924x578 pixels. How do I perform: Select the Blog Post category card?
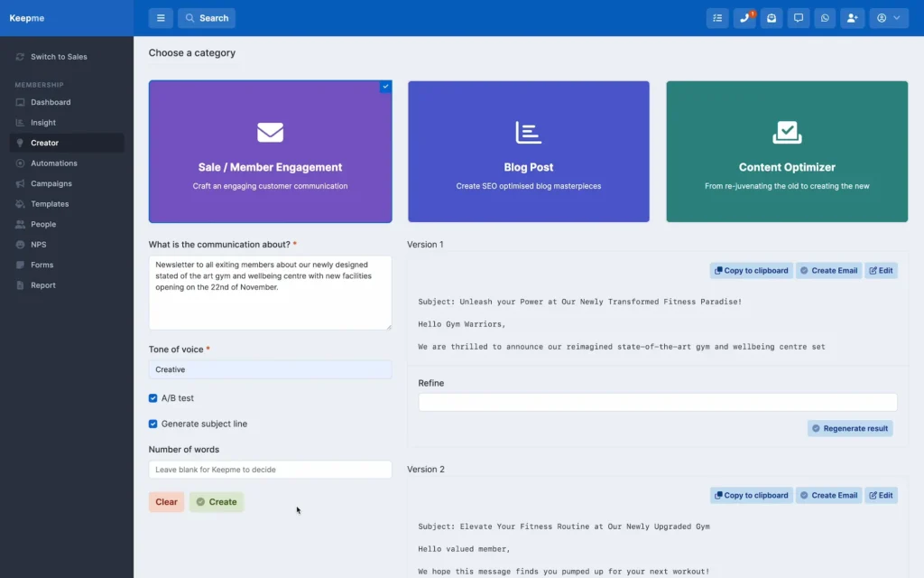point(529,152)
